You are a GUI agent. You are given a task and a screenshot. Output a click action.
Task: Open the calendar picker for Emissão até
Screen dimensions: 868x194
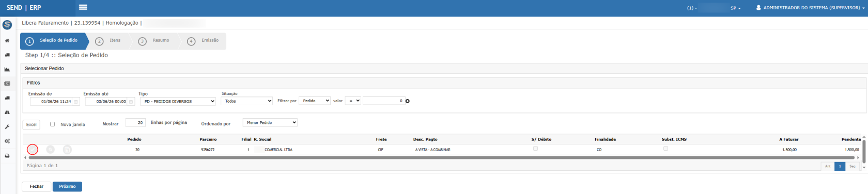click(x=131, y=102)
